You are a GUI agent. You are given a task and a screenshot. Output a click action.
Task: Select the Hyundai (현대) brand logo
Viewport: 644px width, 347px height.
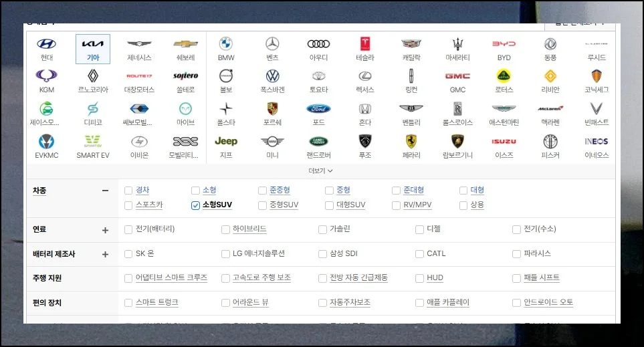pos(46,44)
